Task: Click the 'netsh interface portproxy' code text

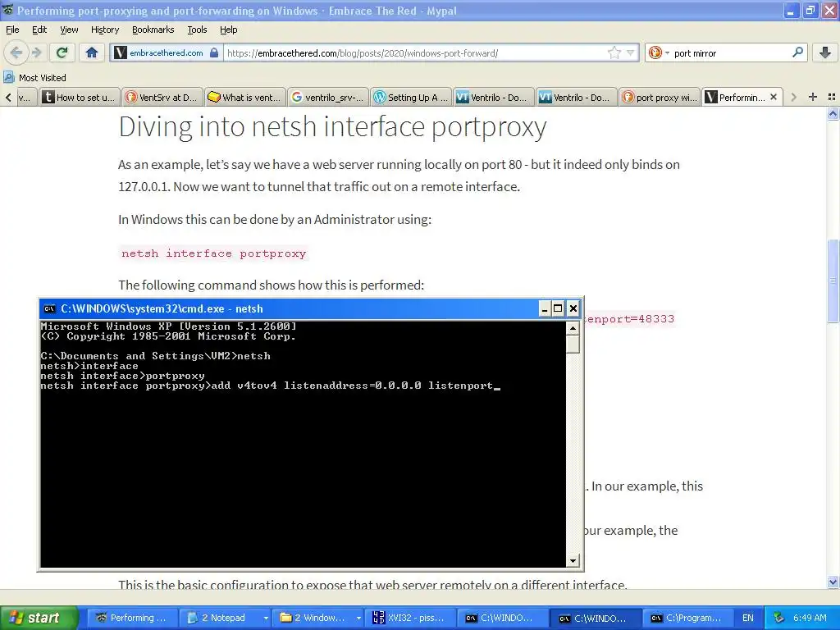Action: point(214,253)
